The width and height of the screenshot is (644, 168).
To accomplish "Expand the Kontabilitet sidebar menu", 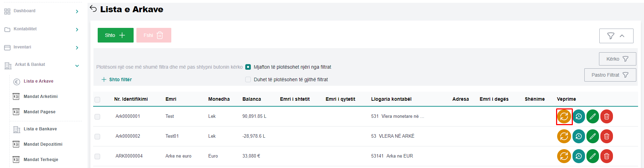I will click(x=42, y=29).
